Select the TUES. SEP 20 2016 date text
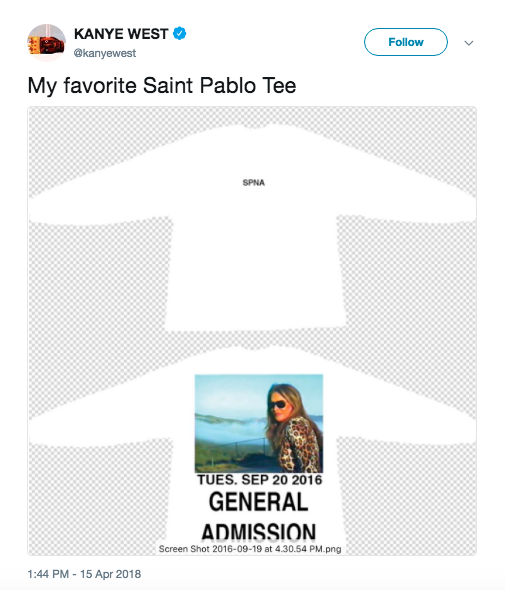505x590 pixels. point(260,480)
